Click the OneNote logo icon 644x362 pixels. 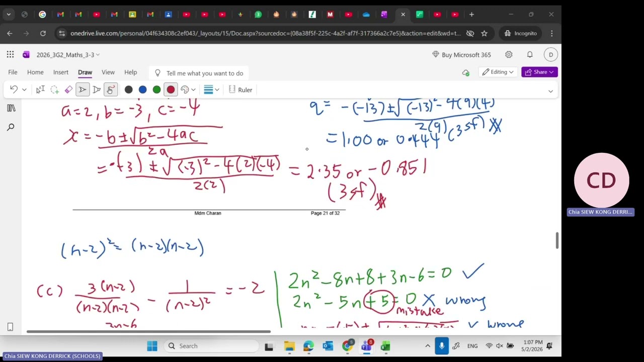[x=26, y=54]
